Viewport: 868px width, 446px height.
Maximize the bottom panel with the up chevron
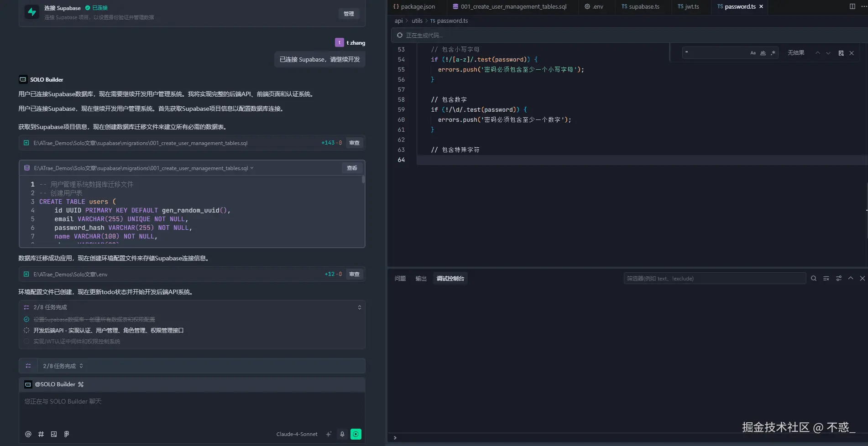(x=851, y=278)
